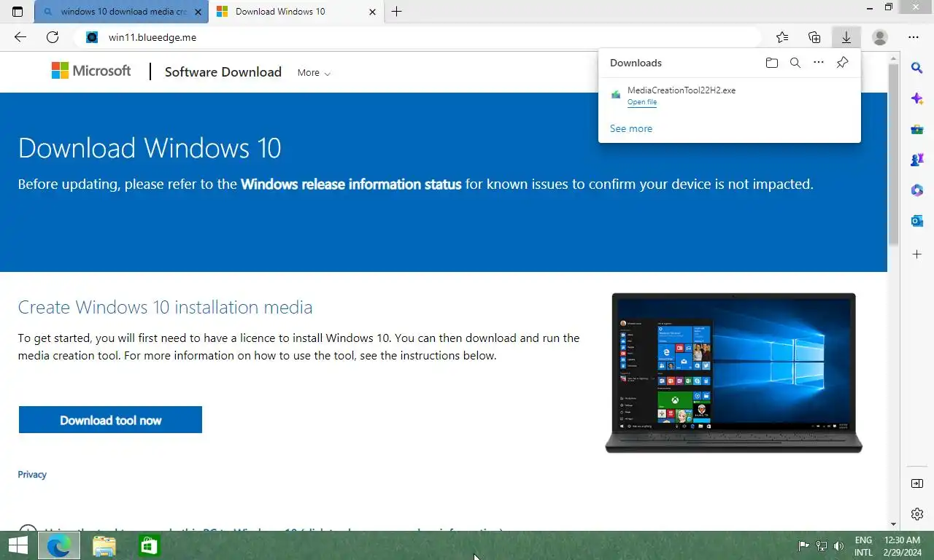Image resolution: width=934 pixels, height=560 pixels.
Task: Click MediaCreationTool22H2.exe download entry
Action: (x=730, y=96)
